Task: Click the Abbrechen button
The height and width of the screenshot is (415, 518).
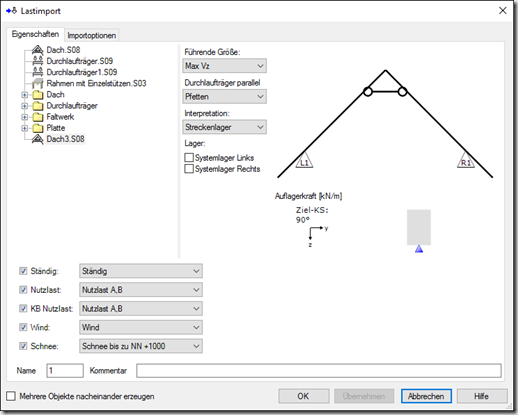Action: click(426, 396)
